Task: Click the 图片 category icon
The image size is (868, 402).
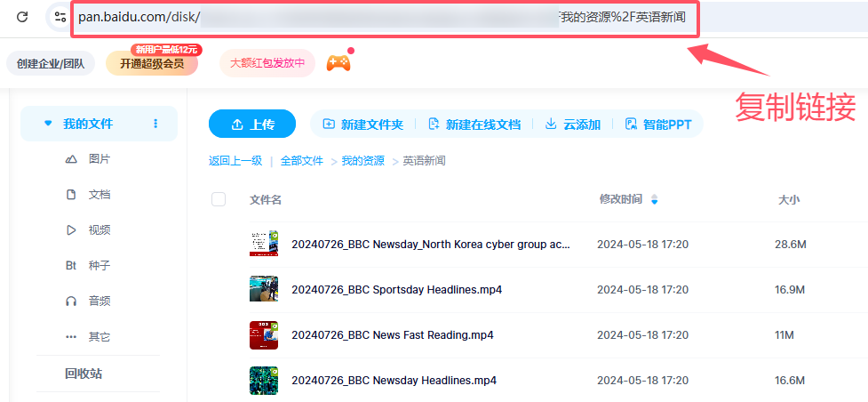Action: [x=71, y=160]
